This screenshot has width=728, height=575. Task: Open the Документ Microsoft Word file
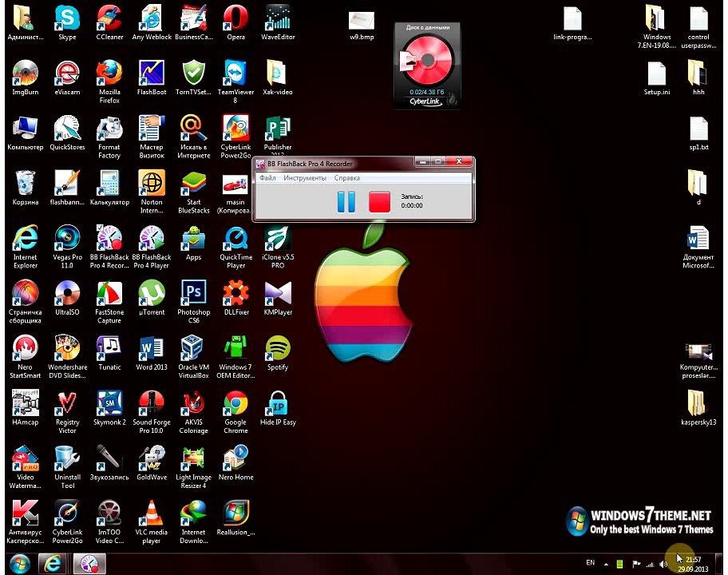pyautogui.click(x=698, y=247)
